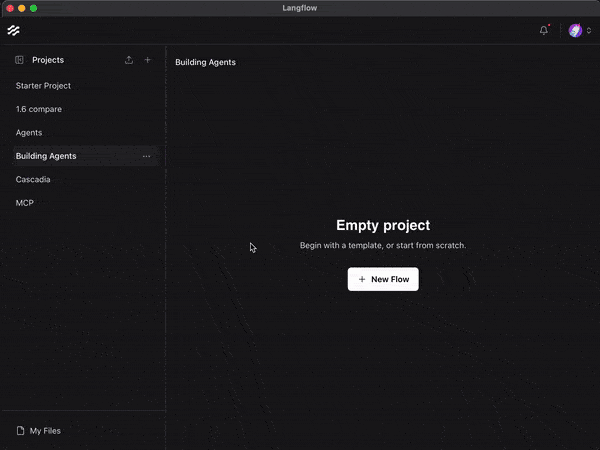Expand the account menu chevron
The image size is (600, 450).
coord(589,30)
